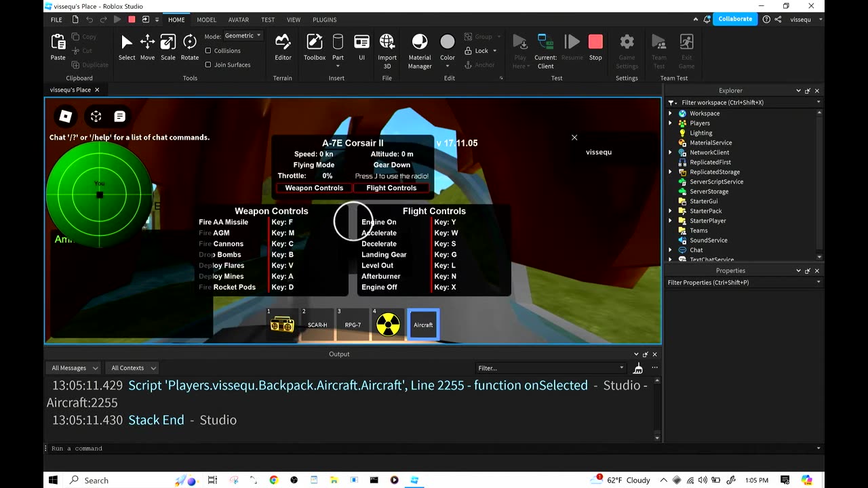Open the UI insert tool
The width and height of the screenshot is (868, 488).
pos(361,47)
